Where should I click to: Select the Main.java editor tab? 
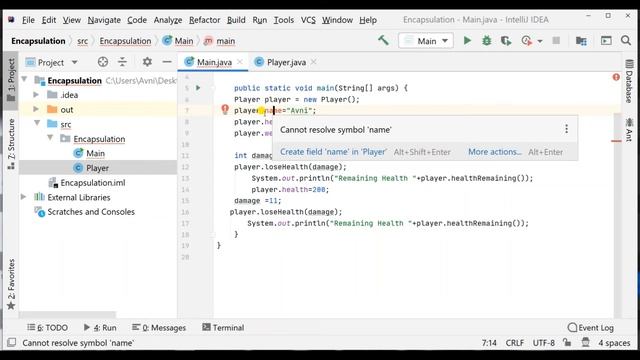coord(214,62)
